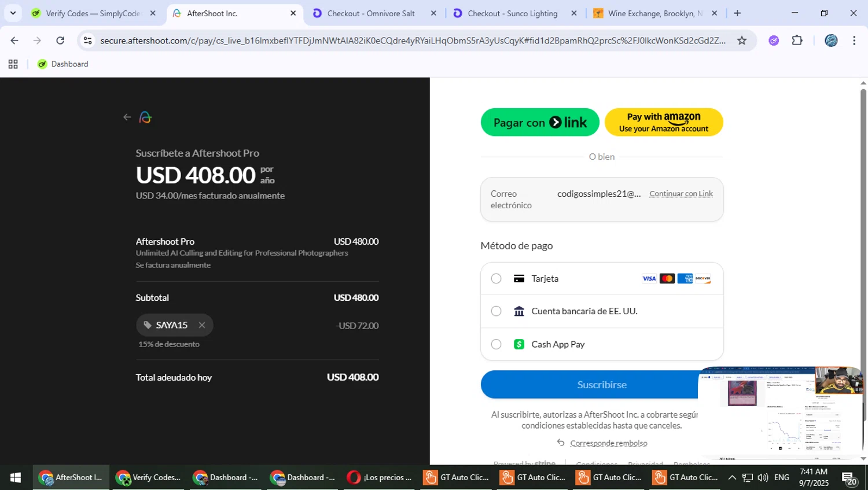Choose the Cash App Pay radio button

(496, 344)
